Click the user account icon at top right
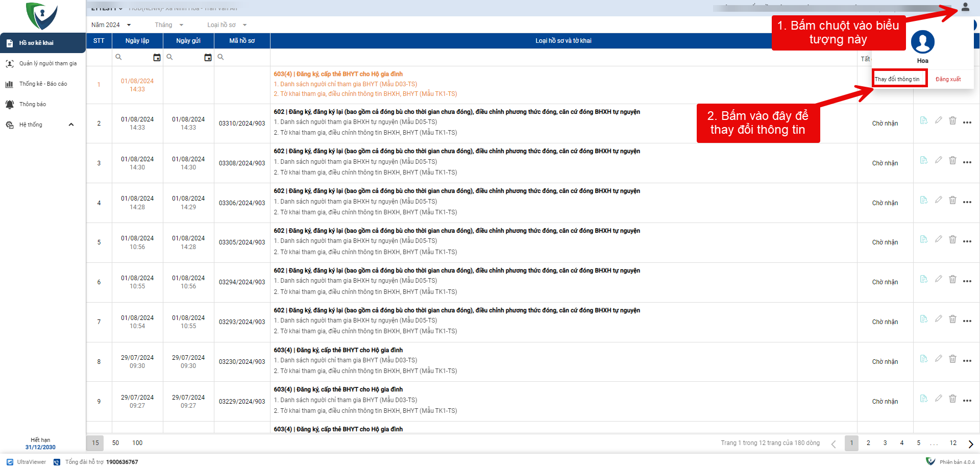 pyautogui.click(x=965, y=7)
